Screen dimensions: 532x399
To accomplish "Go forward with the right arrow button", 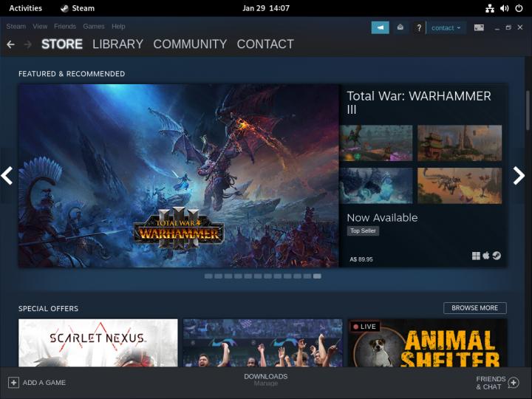I will click(x=28, y=44).
